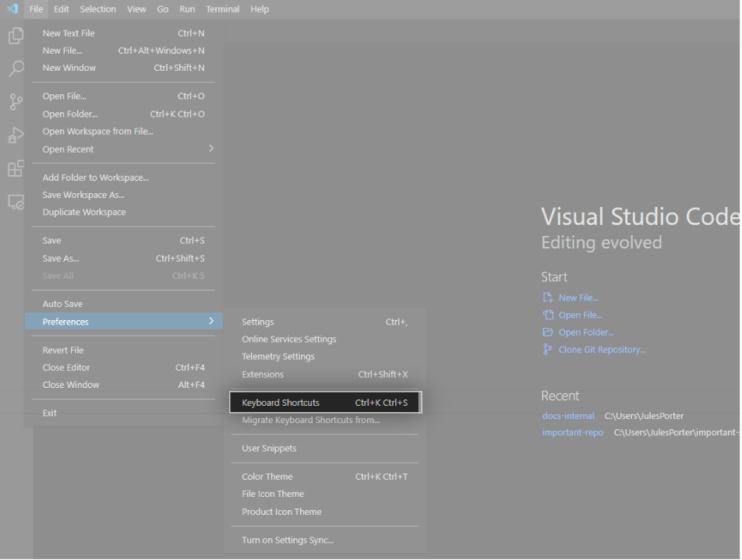This screenshot has width=742, height=560.
Task: Open User Snippets
Action: 325,449
